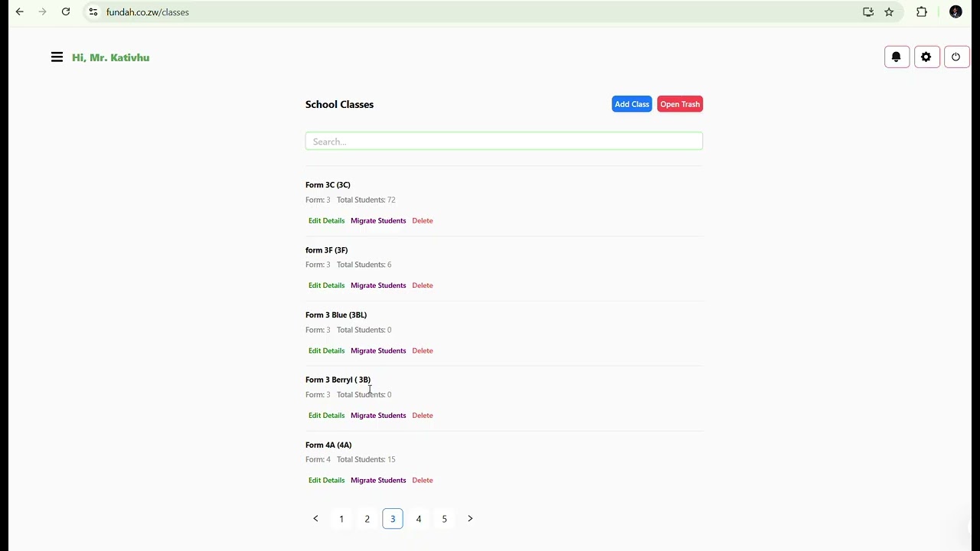This screenshot has width=980, height=551.
Task: Click the Hi, Mr. Kativhu greeting
Action: point(111,57)
